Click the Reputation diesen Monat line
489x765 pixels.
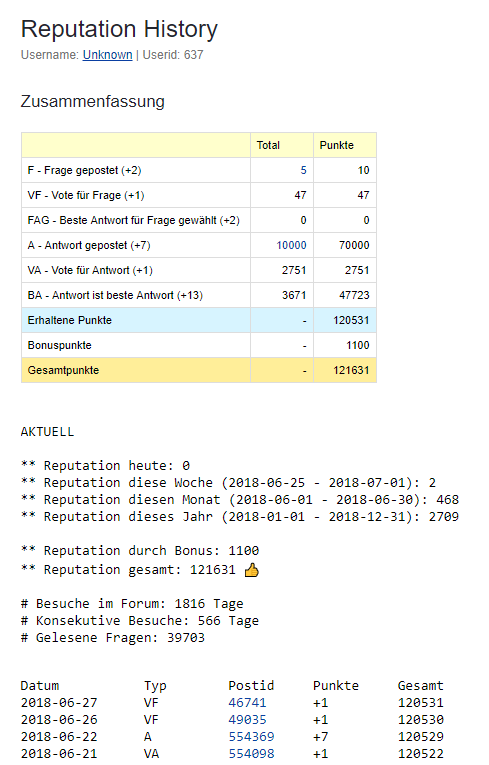click(240, 500)
